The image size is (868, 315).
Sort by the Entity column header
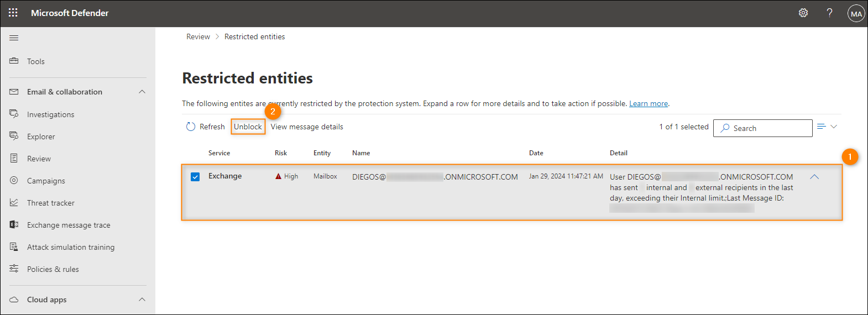[x=322, y=153]
